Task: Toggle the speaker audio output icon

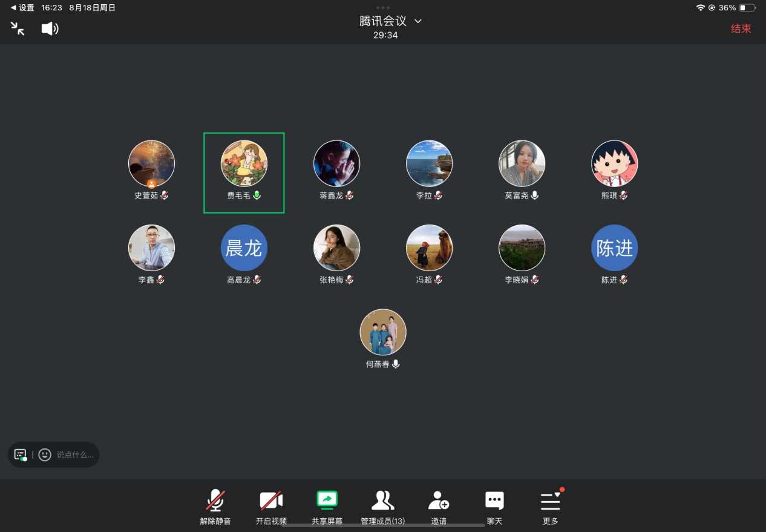Action: click(x=50, y=28)
